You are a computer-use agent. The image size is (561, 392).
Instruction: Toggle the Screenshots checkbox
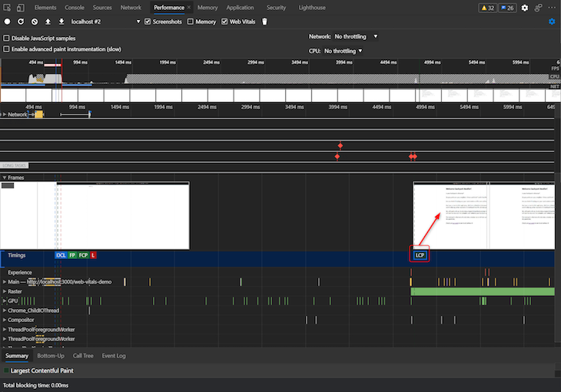(x=148, y=22)
